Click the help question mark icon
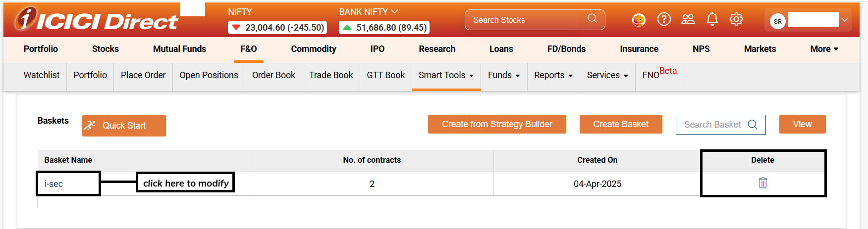The image size is (868, 229). coord(664,19)
